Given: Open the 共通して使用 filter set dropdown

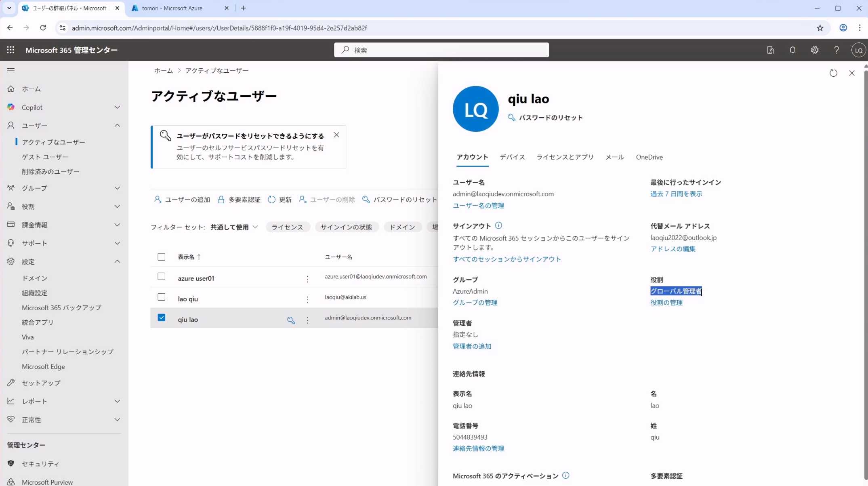Looking at the screenshot, I should [x=234, y=227].
